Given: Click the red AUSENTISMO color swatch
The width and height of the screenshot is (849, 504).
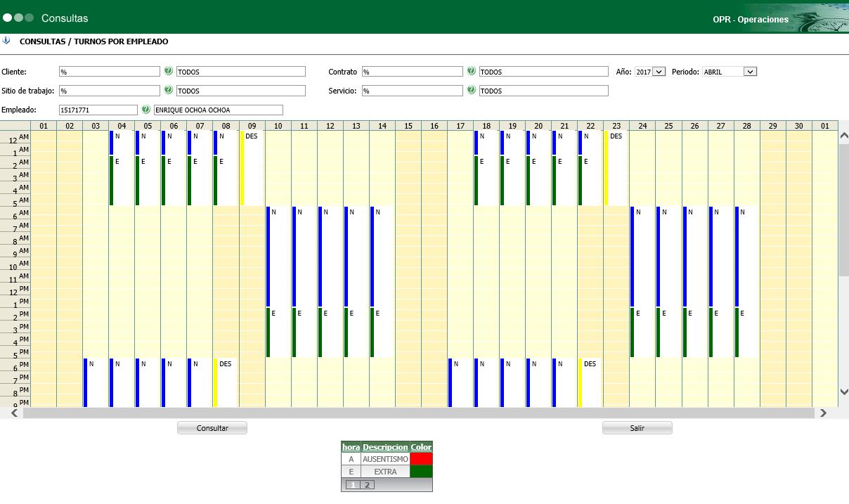Looking at the screenshot, I should (421, 459).
